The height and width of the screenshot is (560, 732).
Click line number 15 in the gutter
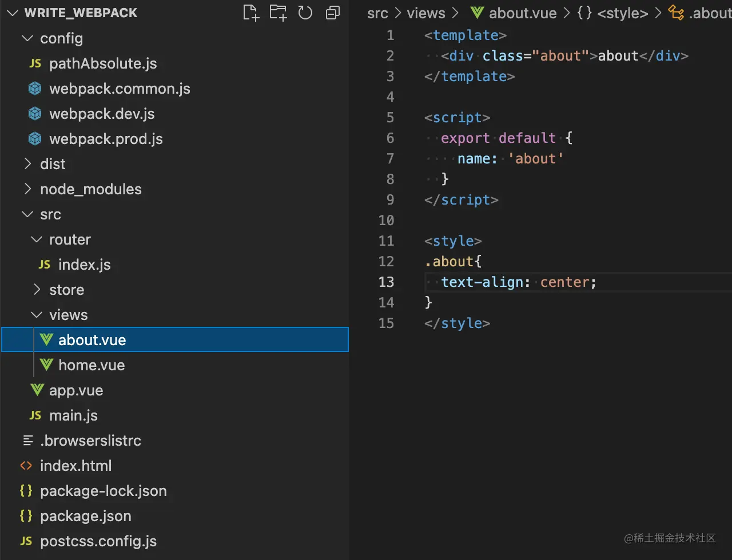[386, 323]
